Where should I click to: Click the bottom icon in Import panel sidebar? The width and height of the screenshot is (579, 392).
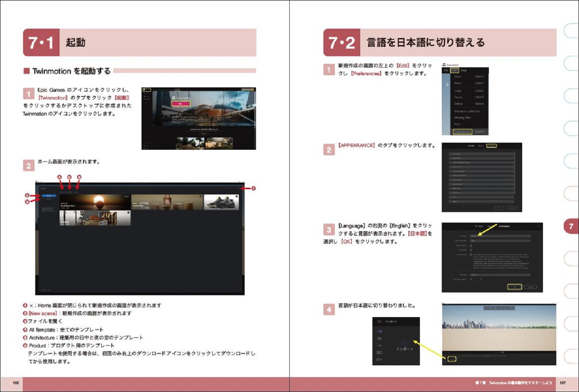pyautogui.click(x=379, y=359)
